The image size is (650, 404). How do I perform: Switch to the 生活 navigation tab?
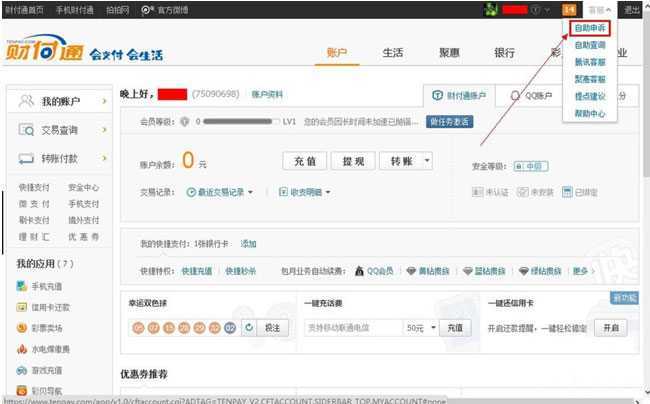point(393,53)
